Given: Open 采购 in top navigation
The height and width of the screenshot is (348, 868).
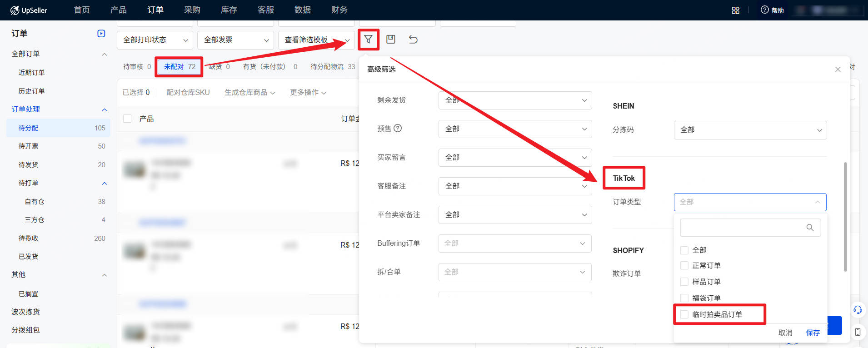Looking at the screenshot, I should tap(192, 10).
